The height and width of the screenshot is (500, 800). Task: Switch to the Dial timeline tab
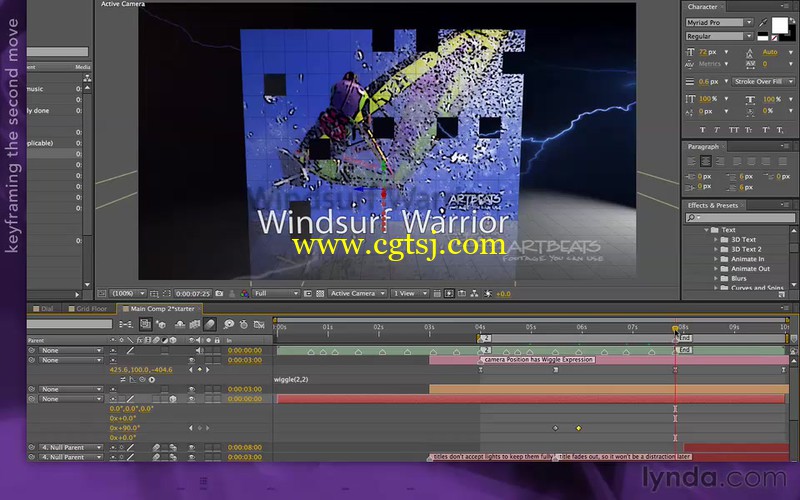coord(44,309)
